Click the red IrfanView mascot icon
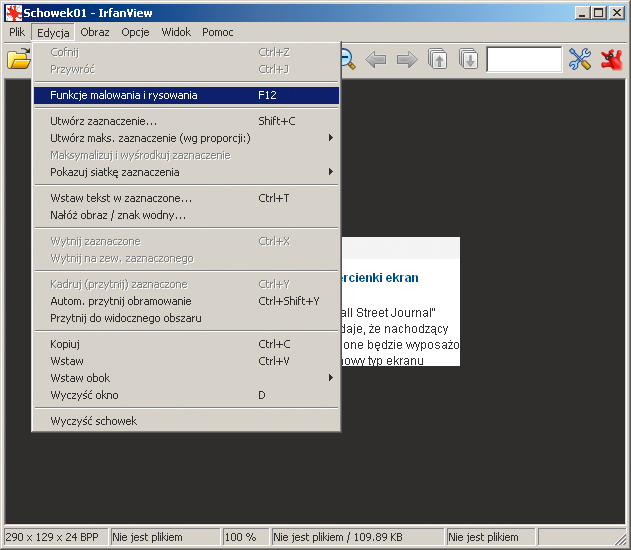This screenshot has height=550, width=631. 612,60
